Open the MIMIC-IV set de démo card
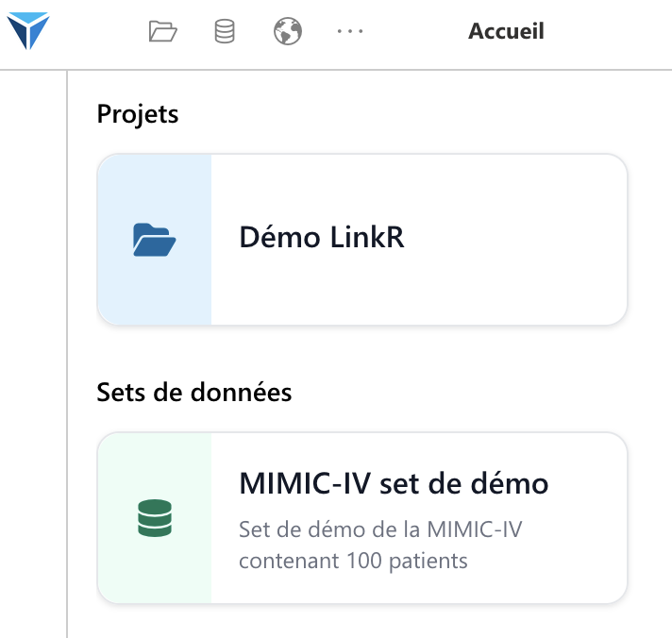 [362, 518]
